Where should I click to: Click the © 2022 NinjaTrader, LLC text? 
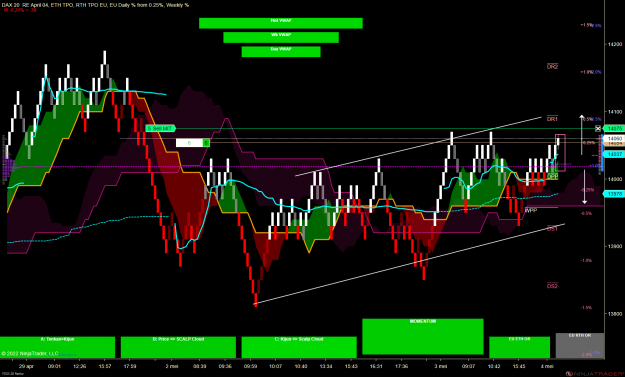(x=30, y=353)
